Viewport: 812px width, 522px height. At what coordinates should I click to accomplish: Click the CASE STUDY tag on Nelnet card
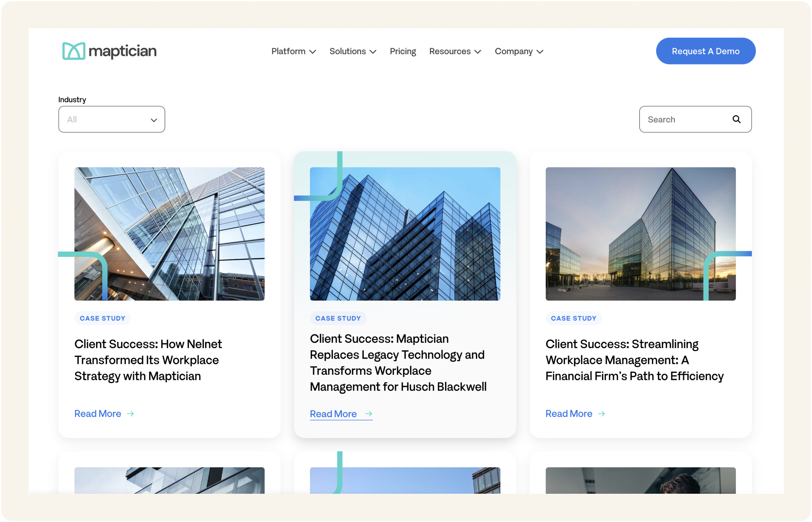[102, 318]
